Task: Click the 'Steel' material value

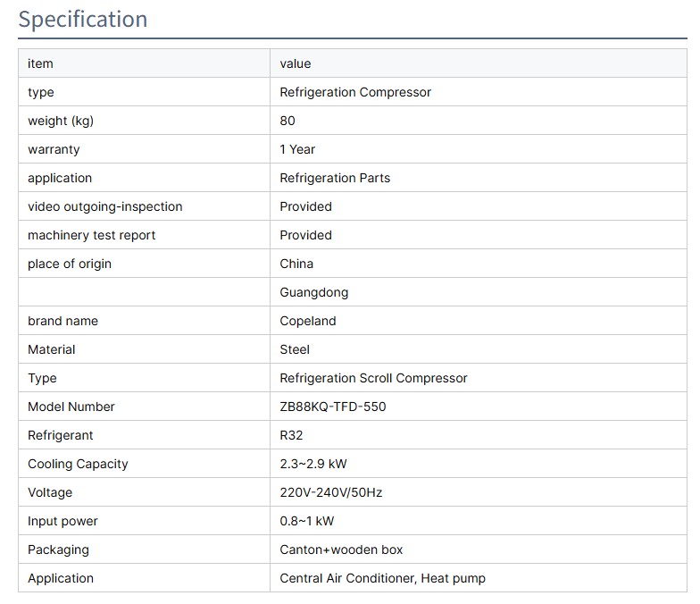Action: tap(295, 349)
